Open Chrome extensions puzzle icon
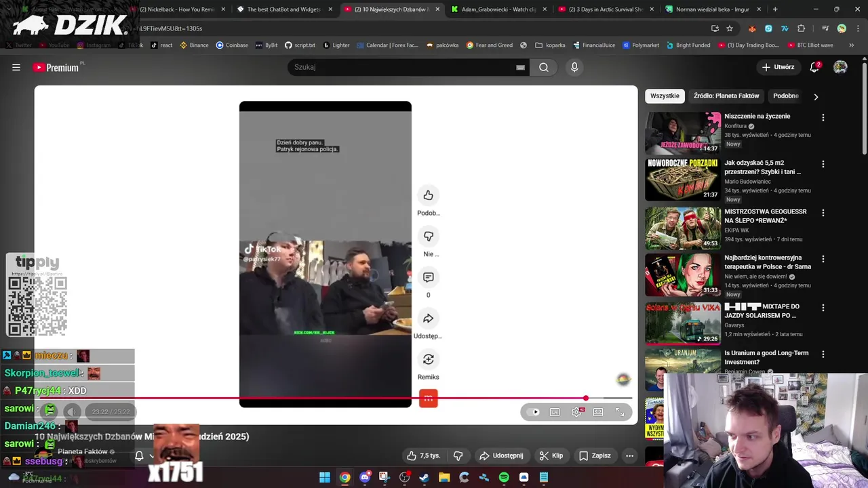 tap(802, 28)
